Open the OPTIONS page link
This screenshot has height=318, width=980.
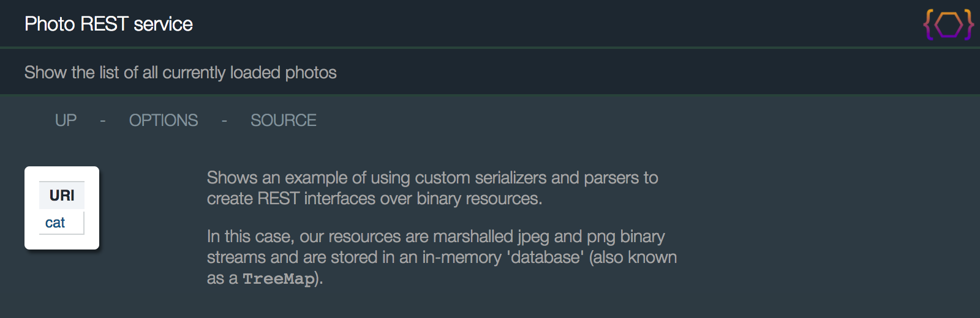point(164,120)
